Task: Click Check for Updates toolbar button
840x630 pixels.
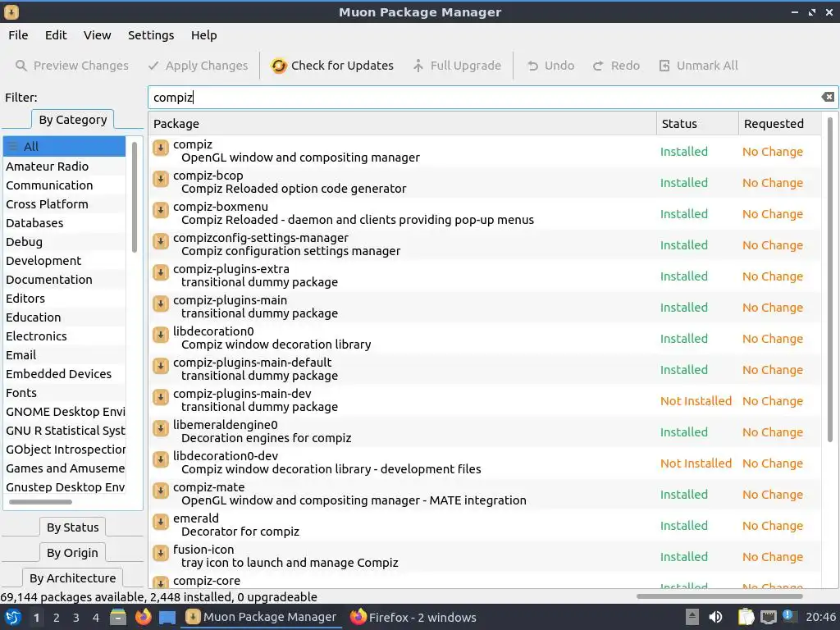Action: pyautogui.click(x=332, y=66)
